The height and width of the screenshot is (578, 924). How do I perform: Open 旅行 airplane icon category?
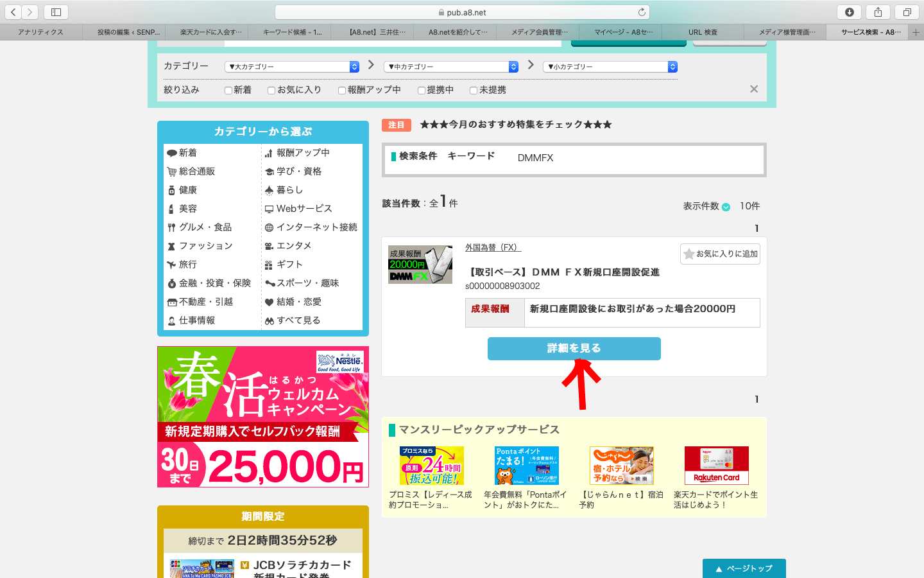click(182, 265)
